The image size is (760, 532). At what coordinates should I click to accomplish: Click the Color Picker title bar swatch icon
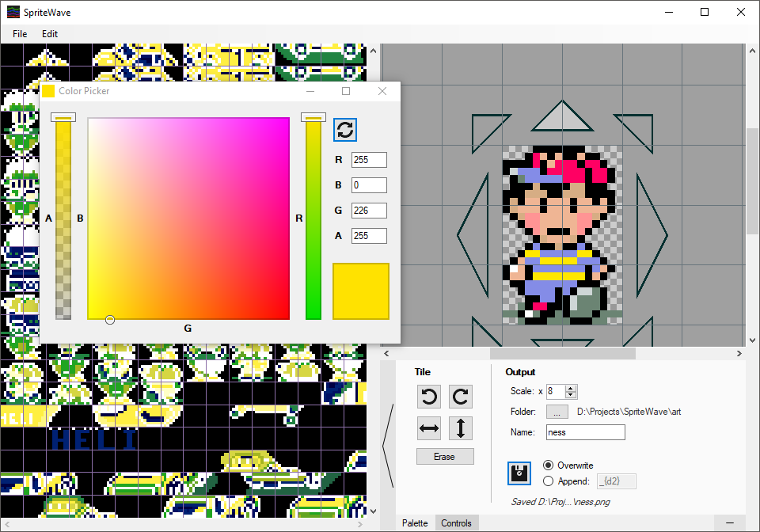pos(48,91)
